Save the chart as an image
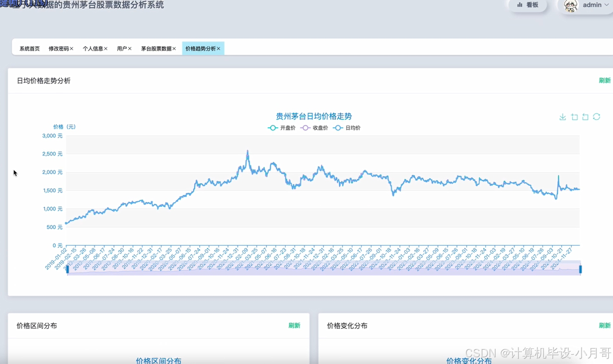Image resolution: width=613 pixels, height=364 pixels. click(563, 117)
